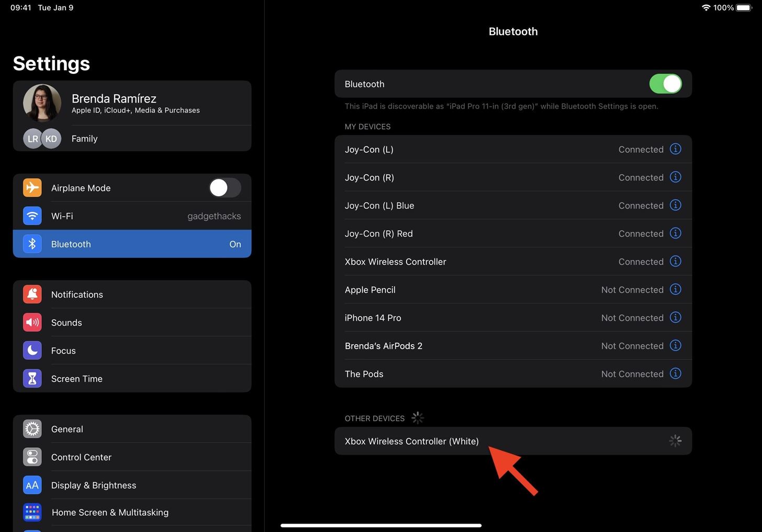Click the Display & Brightness icon
This screenshot has height=532, width=762.
point(32,485)
